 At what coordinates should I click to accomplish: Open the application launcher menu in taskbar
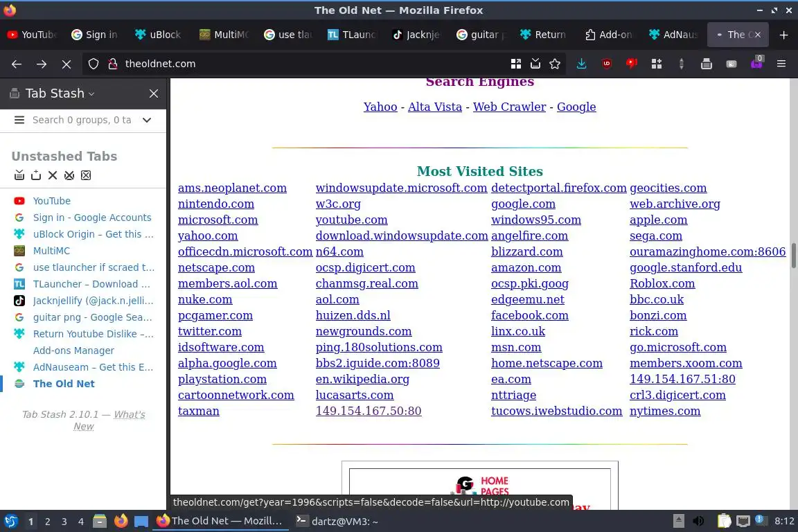coord(10,522)
